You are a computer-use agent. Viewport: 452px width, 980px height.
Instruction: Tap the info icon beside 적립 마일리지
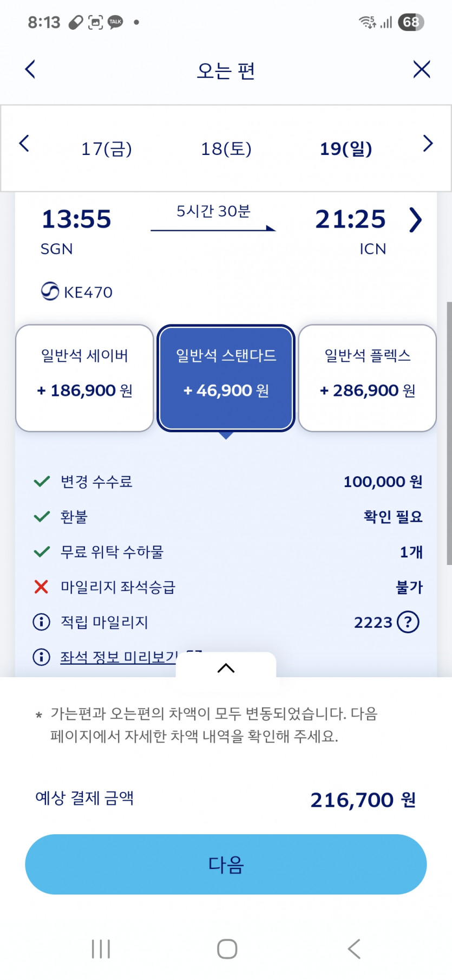[42, 622]
